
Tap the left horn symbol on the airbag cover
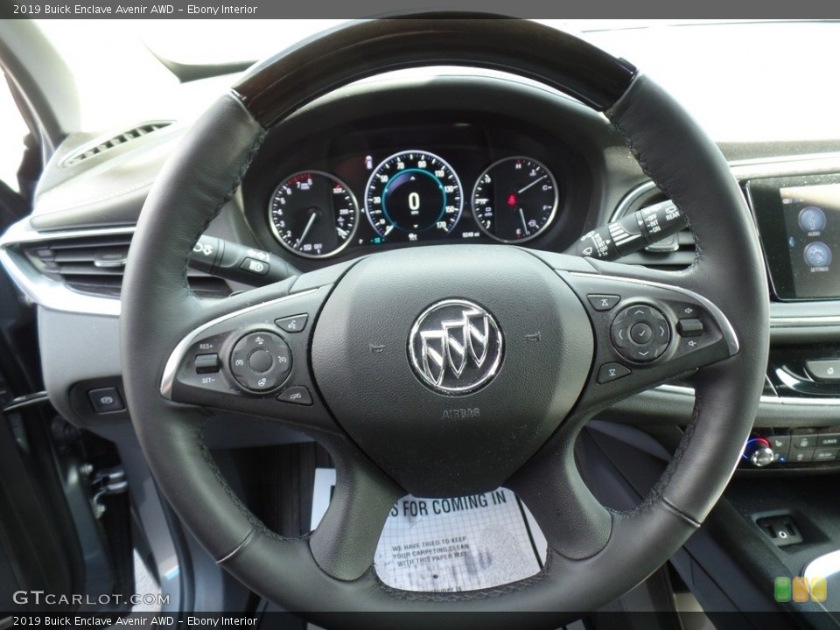click(x=378, y=348)
